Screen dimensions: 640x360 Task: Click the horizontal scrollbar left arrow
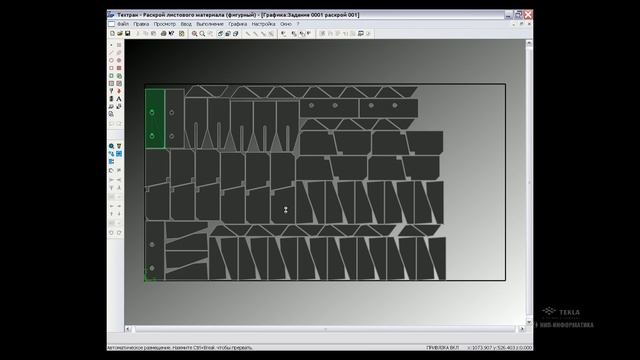point(128,329)
